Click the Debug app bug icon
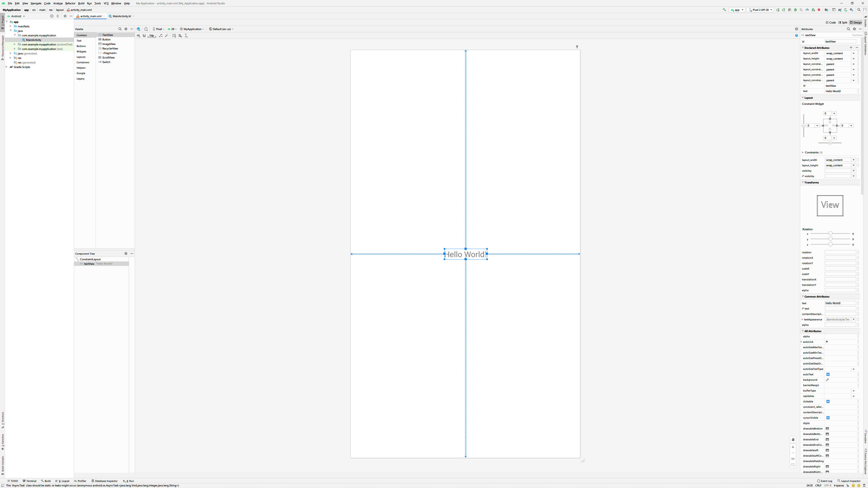The image size is (868, 488). pyautogui.click(x=796, y=10)
